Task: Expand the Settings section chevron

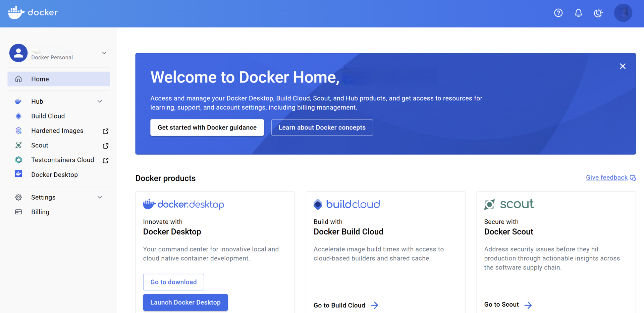Action: point(100,197)
